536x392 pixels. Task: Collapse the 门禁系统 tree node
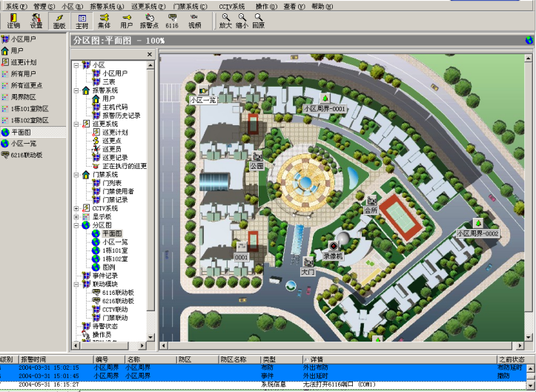coord(76,175)
